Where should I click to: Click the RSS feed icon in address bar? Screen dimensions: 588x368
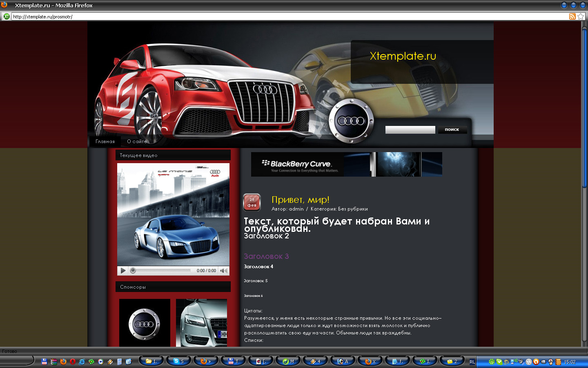[572, 16]
